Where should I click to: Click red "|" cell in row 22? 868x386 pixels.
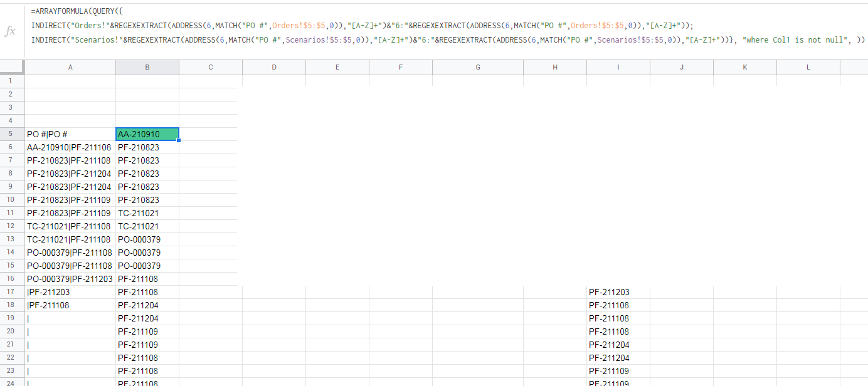70,358
